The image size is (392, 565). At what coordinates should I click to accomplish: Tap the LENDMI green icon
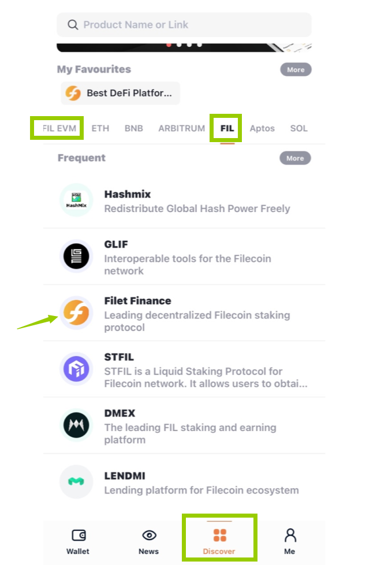(x=76, y=481)
